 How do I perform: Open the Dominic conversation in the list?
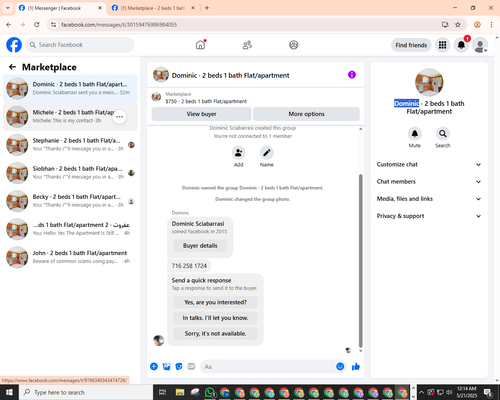tap(70, 89)
